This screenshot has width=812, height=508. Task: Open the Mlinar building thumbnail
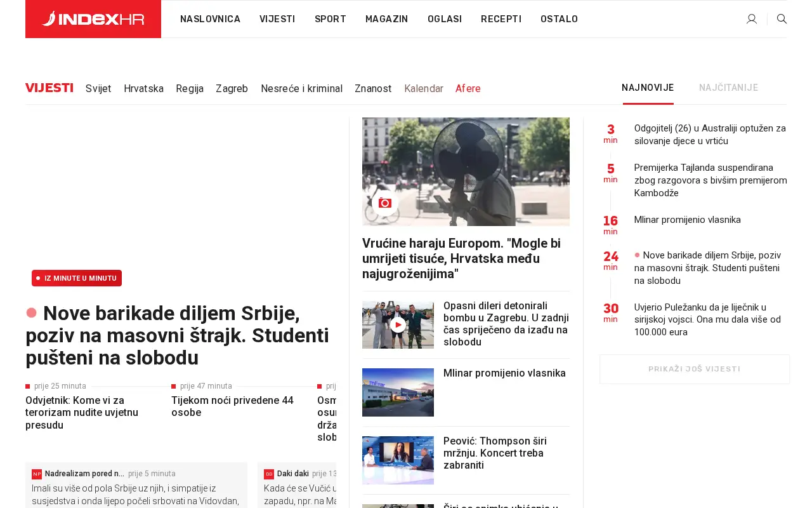tap(398, 392)
